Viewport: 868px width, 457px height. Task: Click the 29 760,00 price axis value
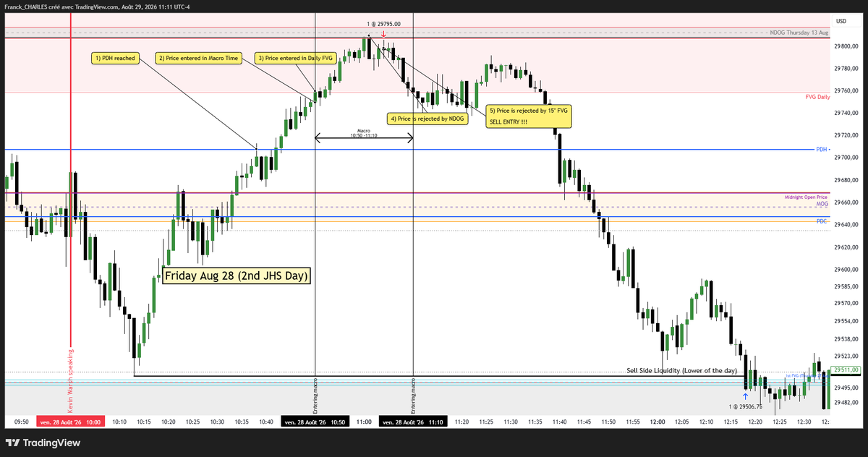point(847,90)
